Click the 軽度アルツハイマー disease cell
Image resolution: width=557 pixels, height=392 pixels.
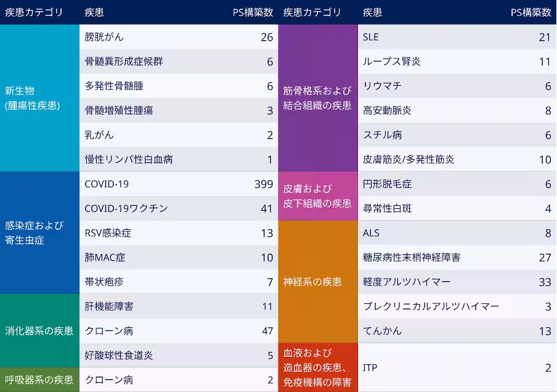(x=407, y=282)
